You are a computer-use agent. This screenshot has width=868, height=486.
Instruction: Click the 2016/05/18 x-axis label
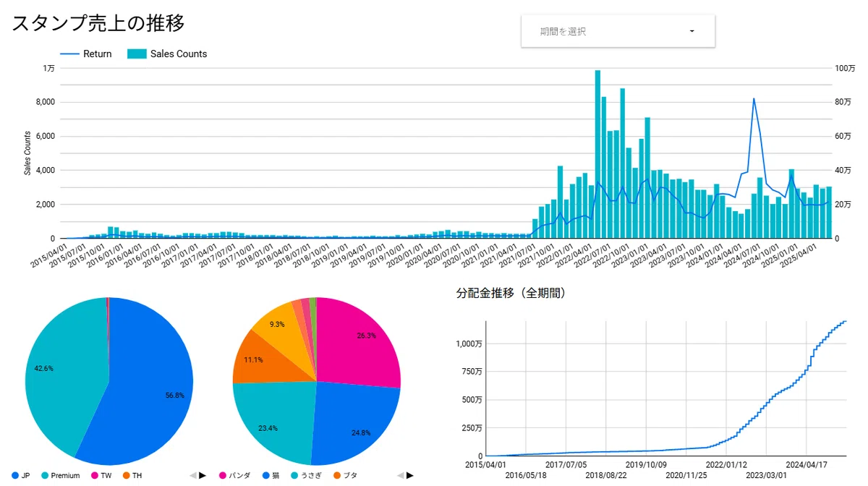pyautogui.click(x=526, y=475)
